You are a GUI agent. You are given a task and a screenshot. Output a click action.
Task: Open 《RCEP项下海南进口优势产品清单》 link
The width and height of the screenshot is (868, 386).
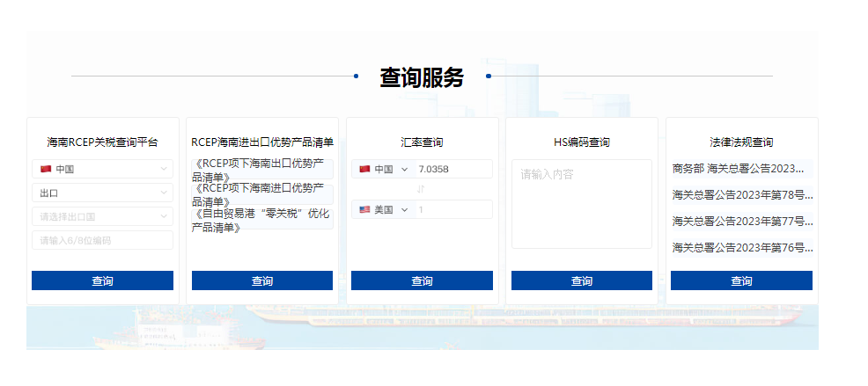[261, 194]
